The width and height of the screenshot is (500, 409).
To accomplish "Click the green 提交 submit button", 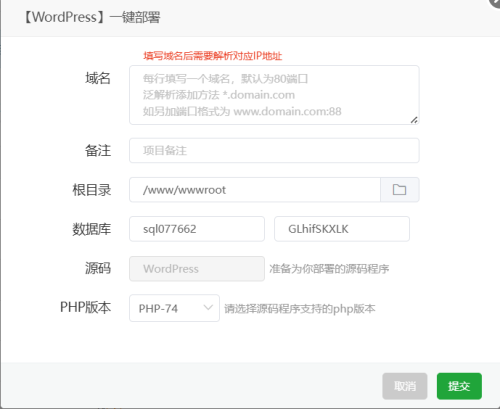I will point(459,386).
